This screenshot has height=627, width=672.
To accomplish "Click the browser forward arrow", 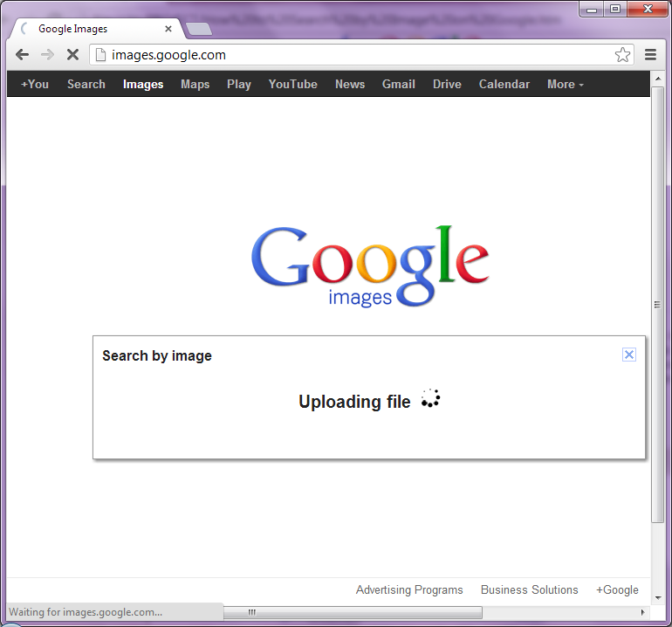I will pos(48,55).
